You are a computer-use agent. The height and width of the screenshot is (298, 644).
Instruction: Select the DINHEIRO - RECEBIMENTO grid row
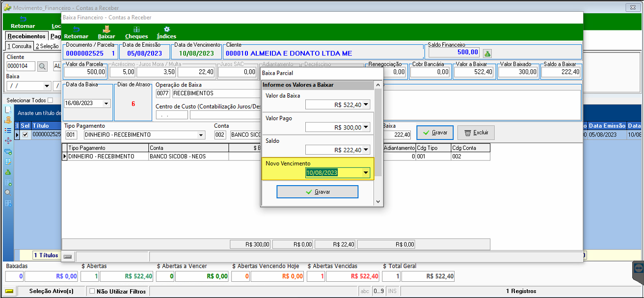[x=276, y=156]
